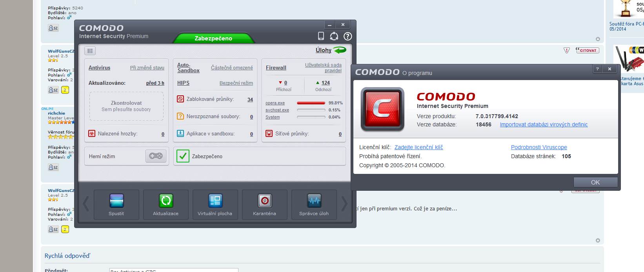Click svchost.exe process link
This screenshot has width=644, height=272.
tap(277, 110)
